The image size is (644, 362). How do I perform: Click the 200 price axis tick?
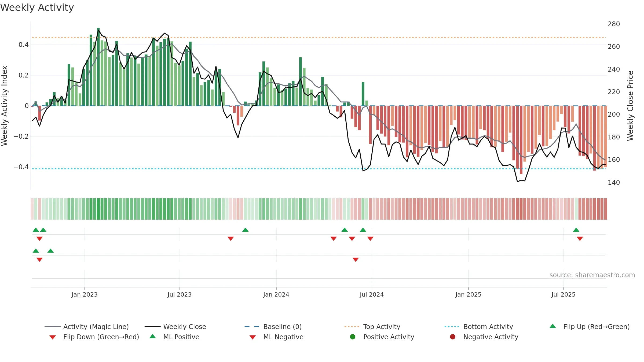coord(614,114)
